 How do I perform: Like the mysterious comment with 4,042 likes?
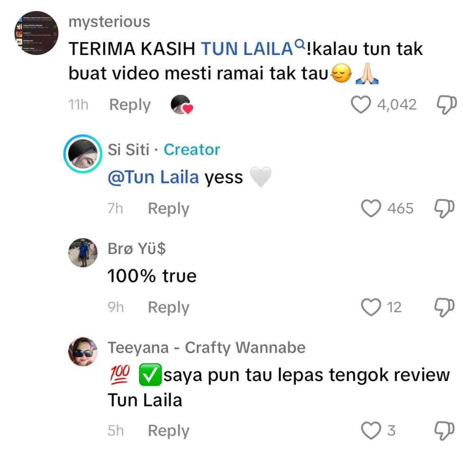click(x=361, y=105)
